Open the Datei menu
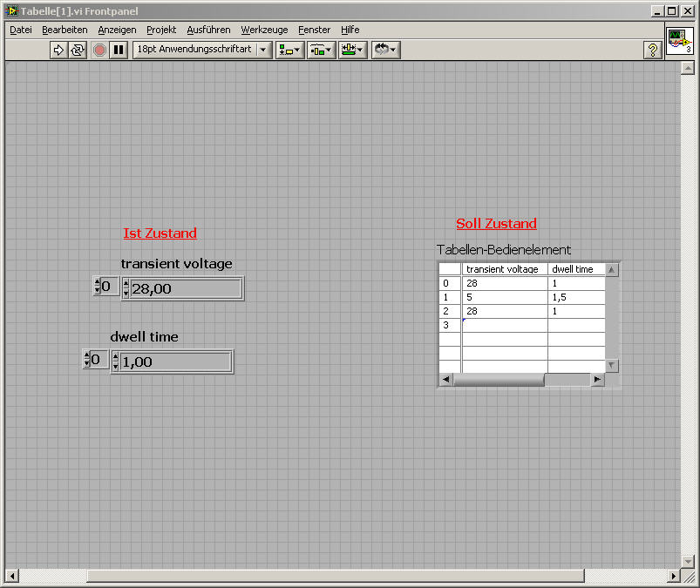The image size is (700, 588). (x=21, y=30)
